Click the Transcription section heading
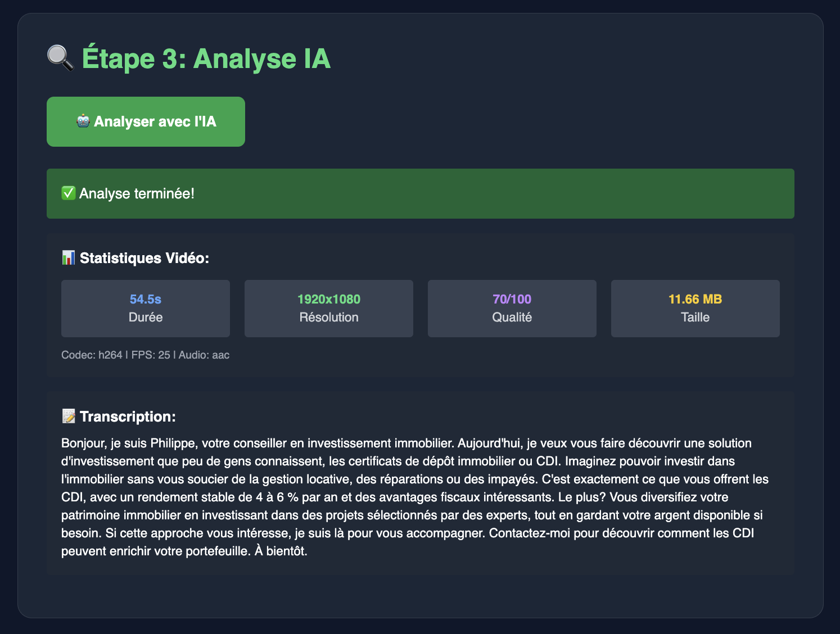The width and height of the screenshot is (840, 634). pos(128,416)
